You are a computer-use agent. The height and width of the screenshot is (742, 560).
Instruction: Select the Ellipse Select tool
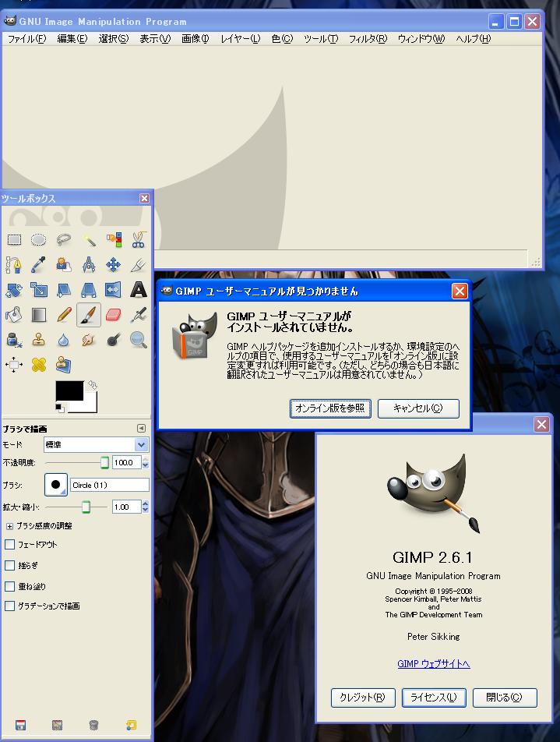(39, 240)
